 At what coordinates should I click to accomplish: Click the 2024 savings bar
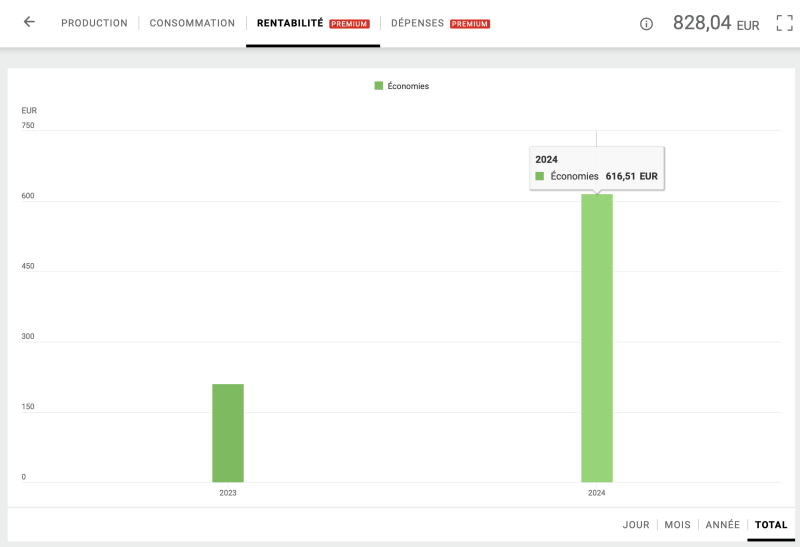597,338
